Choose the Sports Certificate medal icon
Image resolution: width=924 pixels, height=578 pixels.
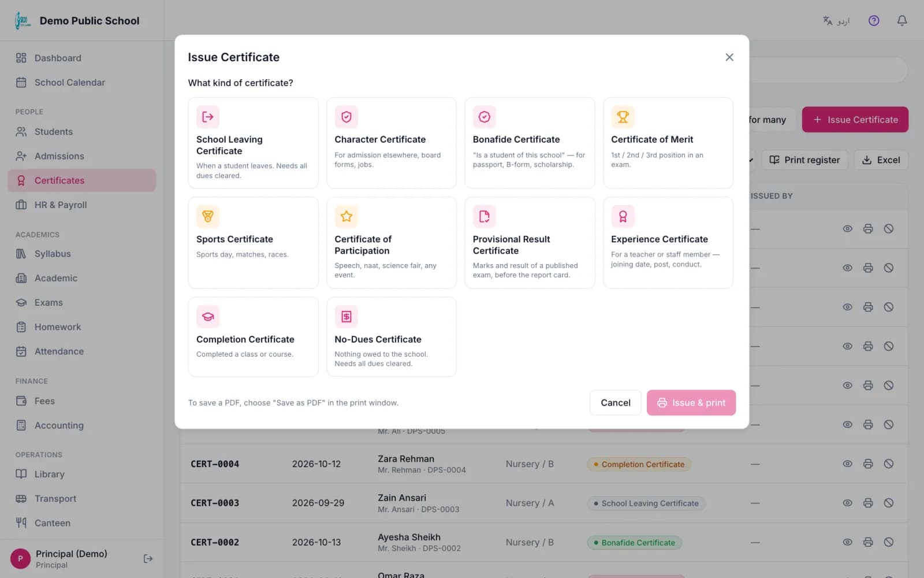(x=208, y=216)
